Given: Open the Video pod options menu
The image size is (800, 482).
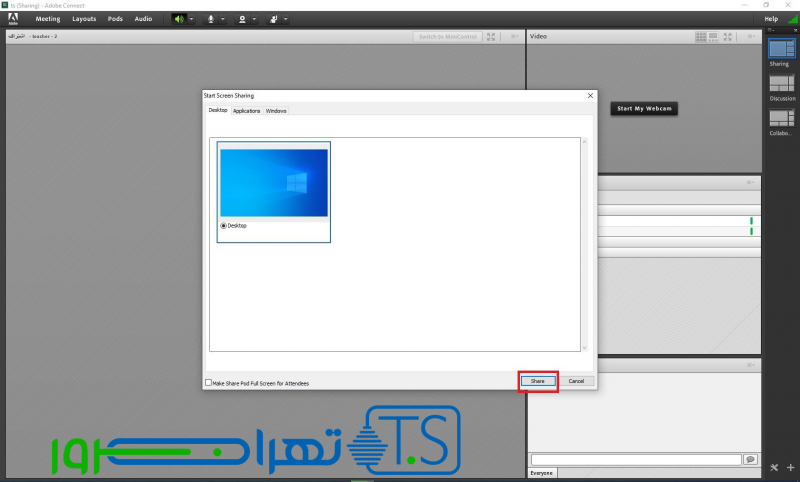Looking at the screenshot, I should pyautogui.click(x=750, y=36).
